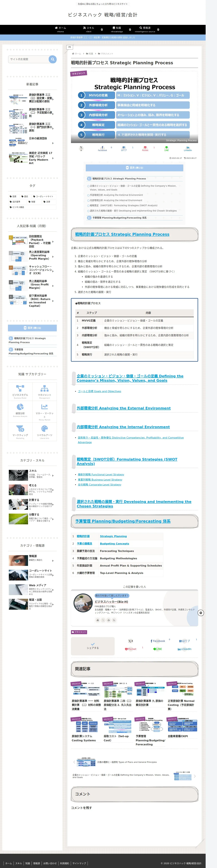This screenshot has height=868, width=217.
Task: Click the LinkedIn button in the bottom share area
Action: coord(184,649)
